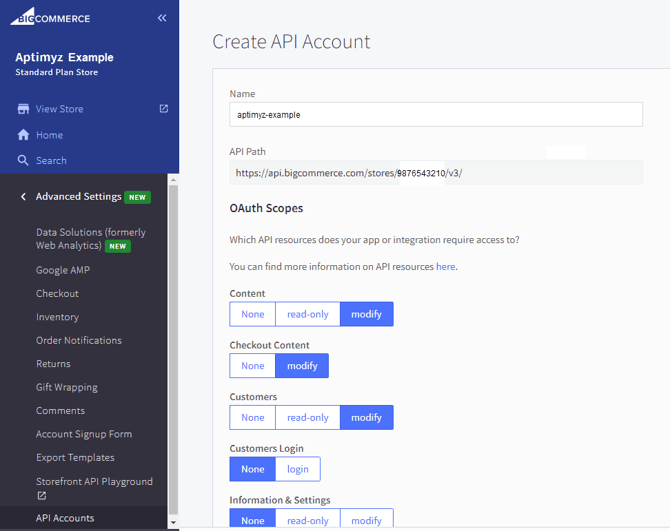Open store via external link icon

point(164,109)
